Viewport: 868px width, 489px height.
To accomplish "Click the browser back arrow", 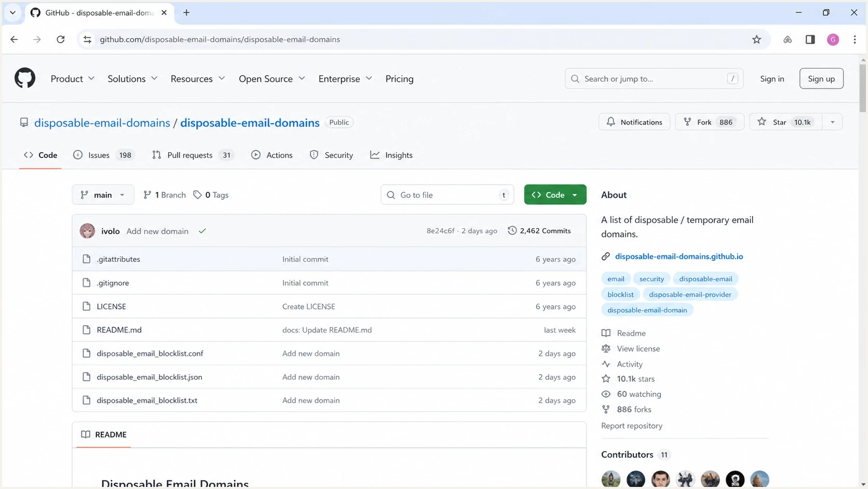I will tap(14, 39).
